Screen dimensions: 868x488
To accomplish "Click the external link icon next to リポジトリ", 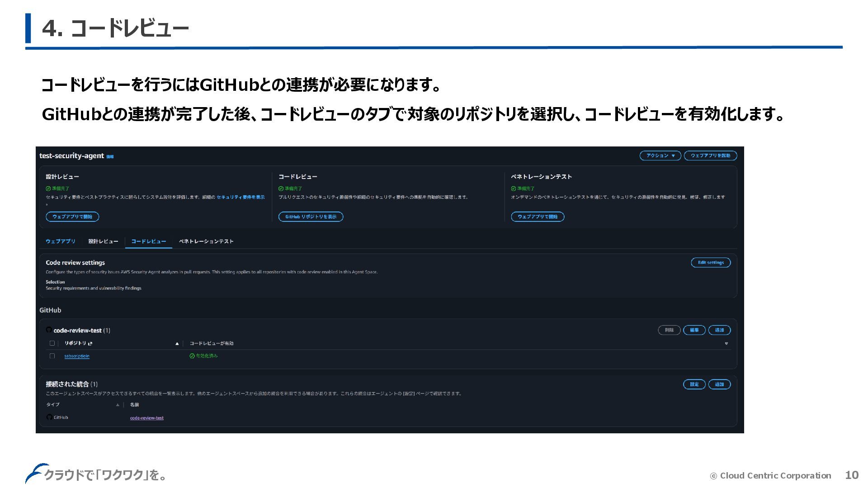I will [x=90, y=343].
